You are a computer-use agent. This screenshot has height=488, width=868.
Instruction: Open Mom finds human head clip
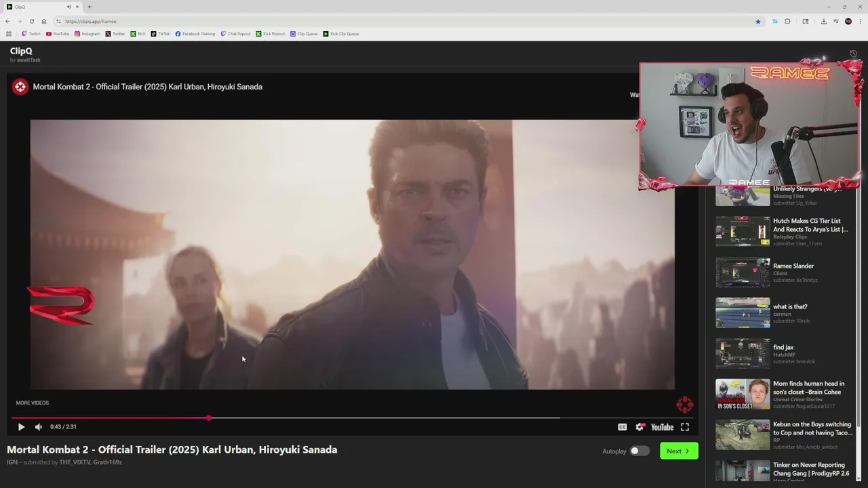pos(783,394)
